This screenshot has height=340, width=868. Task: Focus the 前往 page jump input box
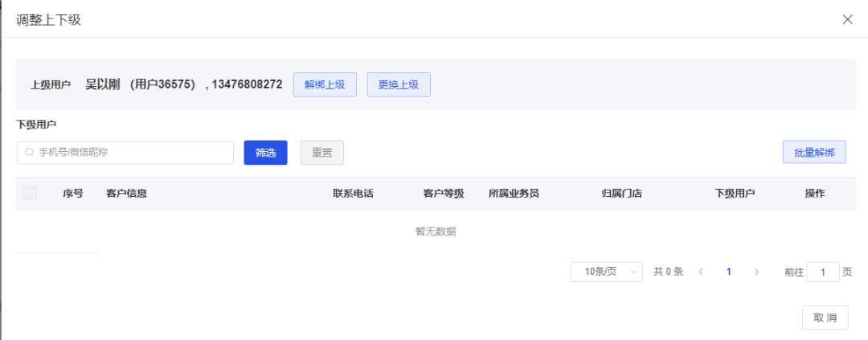823,272
